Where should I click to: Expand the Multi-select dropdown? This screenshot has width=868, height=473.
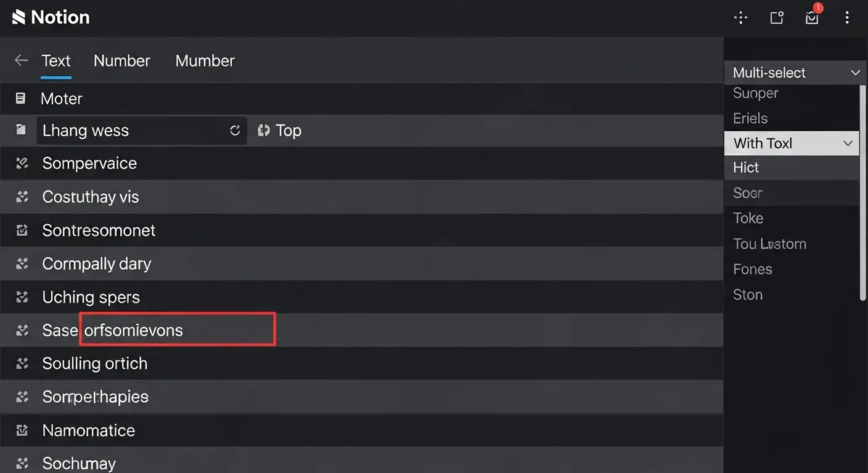click(854, 73)
